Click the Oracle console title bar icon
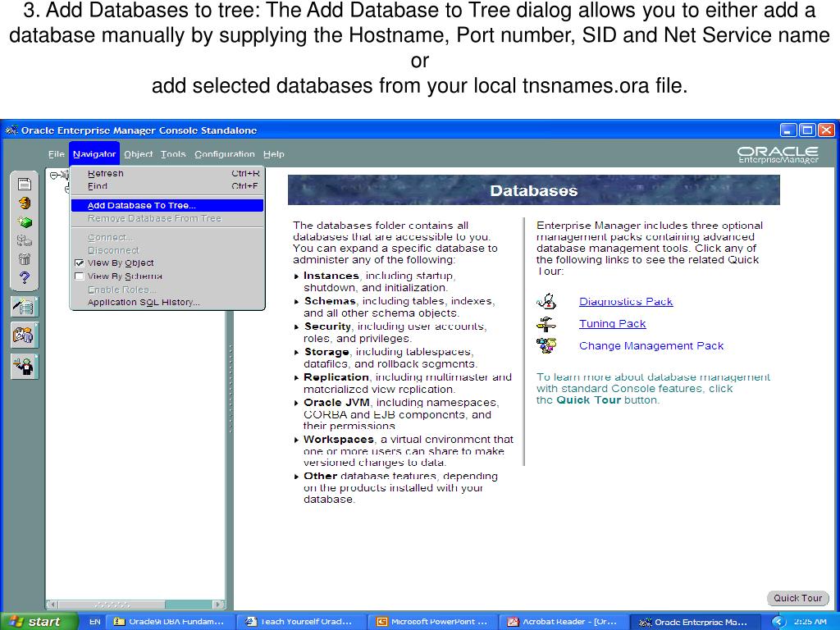 [11, 130]
